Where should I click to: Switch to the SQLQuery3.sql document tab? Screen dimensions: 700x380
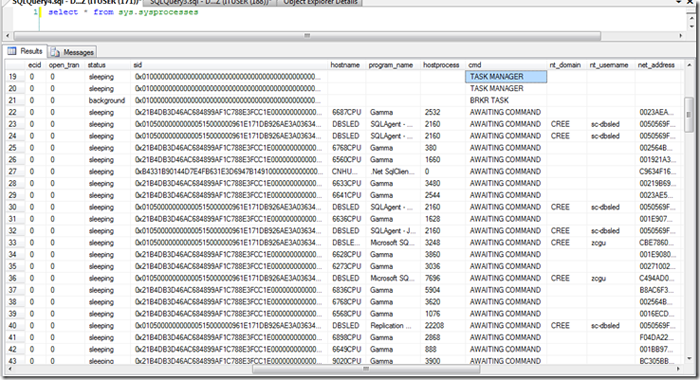click(211, 2)
